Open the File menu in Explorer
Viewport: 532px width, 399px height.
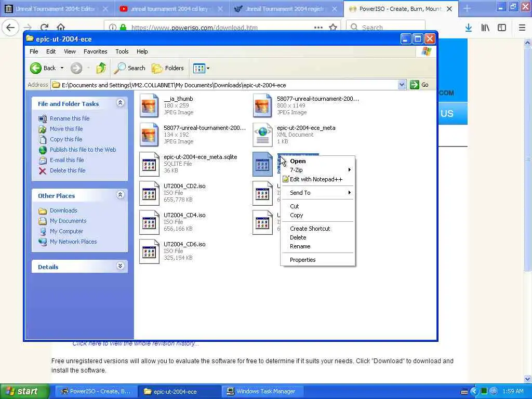pos(34,51)
